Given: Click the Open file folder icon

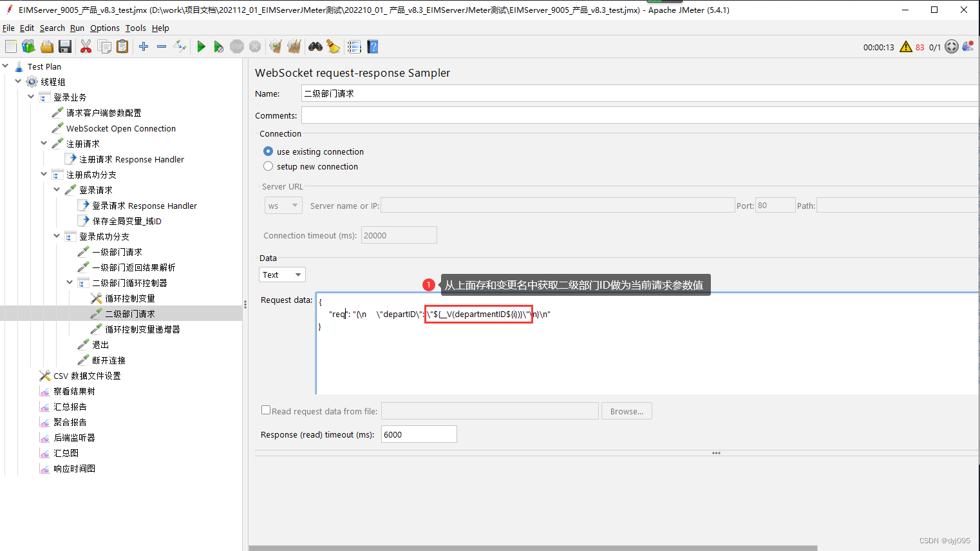Looking at the screenshot, I should [46, 46].
